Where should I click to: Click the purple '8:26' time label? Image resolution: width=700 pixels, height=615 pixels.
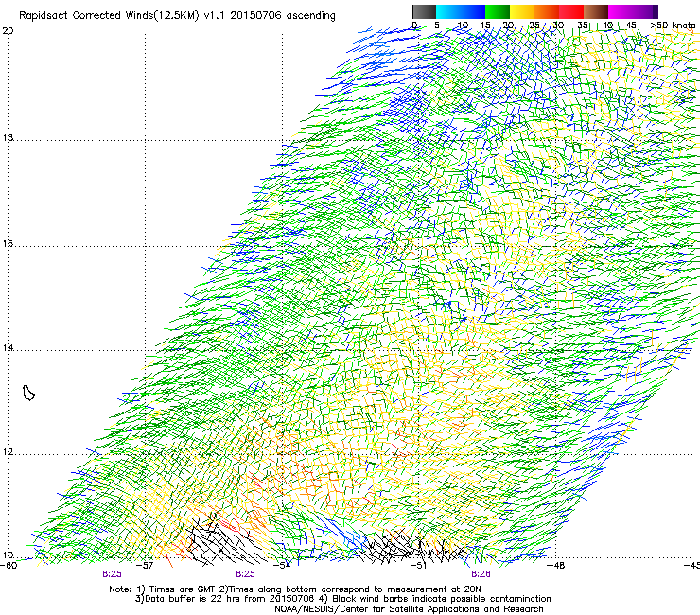481,574
